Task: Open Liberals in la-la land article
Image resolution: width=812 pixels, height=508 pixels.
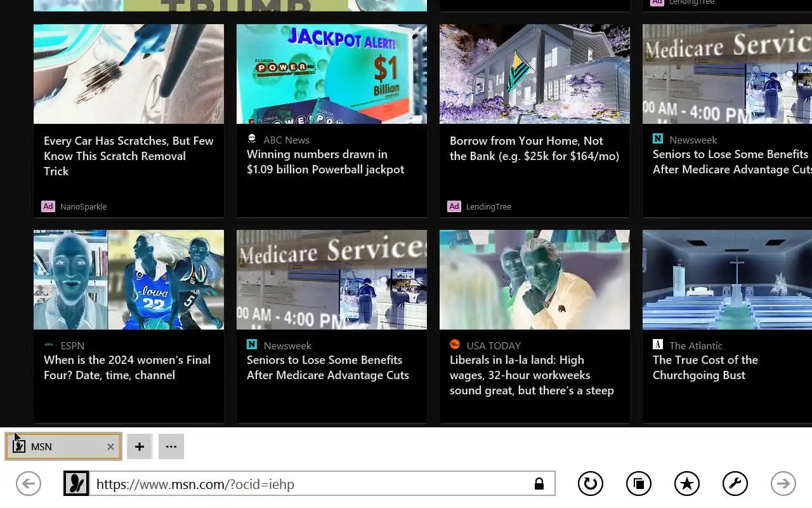Action: coord(532,375)
